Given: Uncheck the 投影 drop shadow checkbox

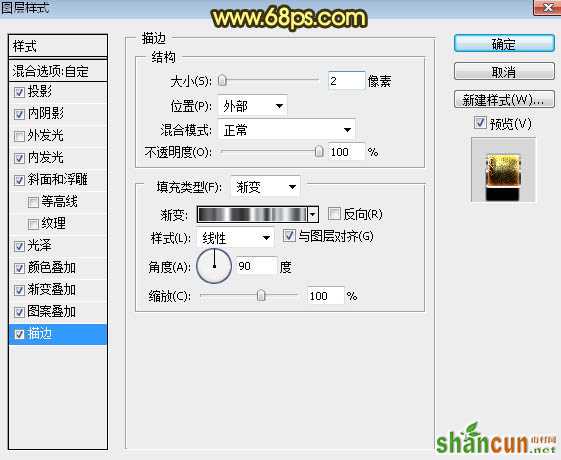Looking at the screenshot, I should coord(19,92).
